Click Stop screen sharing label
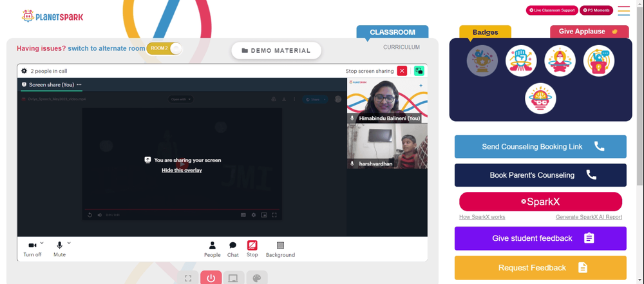The width and height of the screenshot is (644, 284). click(370, 71)
